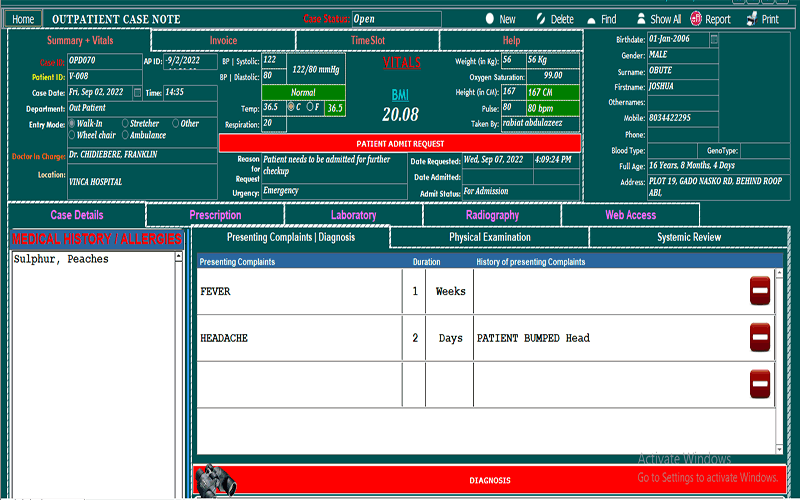
Task: Open the Report icon
Action: pyautogui.click(x=696, y=19)
